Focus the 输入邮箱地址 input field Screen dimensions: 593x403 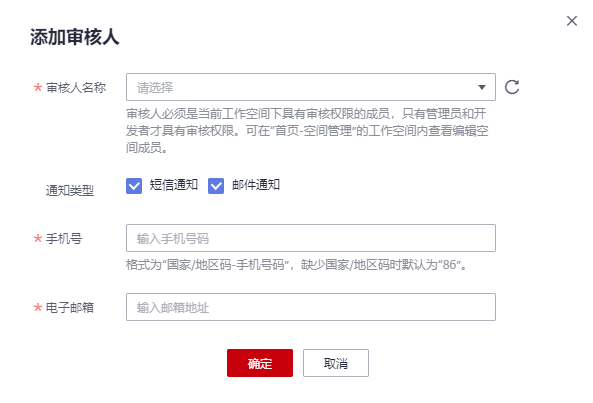click(x=310, y=307)
